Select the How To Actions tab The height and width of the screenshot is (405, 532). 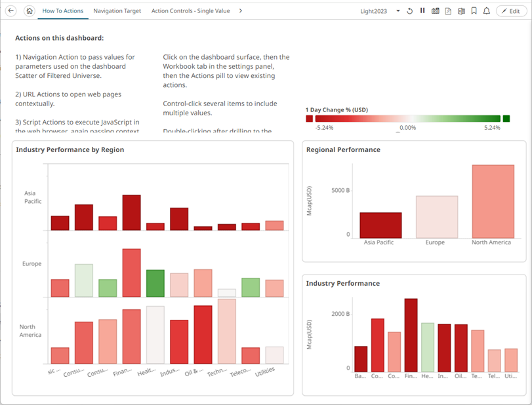coord(62,11)
